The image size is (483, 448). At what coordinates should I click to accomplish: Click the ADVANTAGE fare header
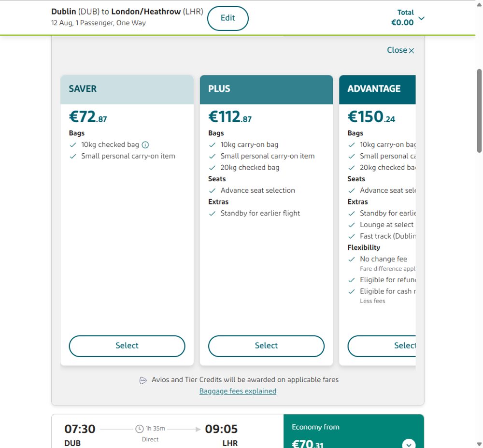click(x=377, y=89)
